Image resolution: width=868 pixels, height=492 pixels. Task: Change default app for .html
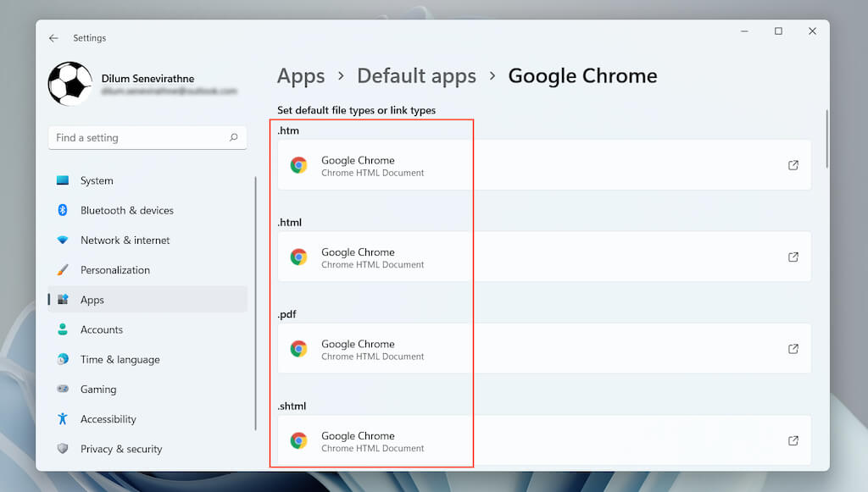click(x=544, y=257)
